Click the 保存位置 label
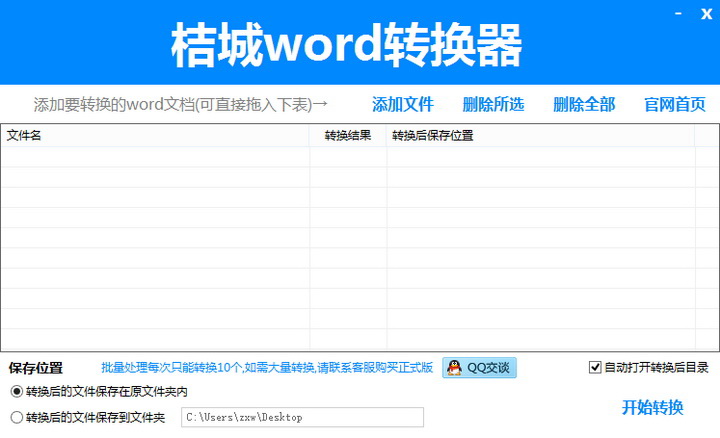Image resolution: width=720 pixels, height=438 pixels. (35, 368)
